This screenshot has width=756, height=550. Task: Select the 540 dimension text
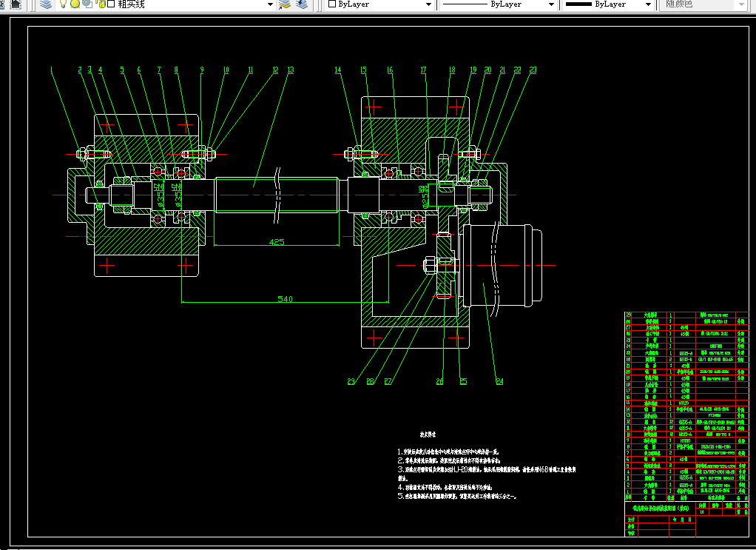(x=285, y=298)
